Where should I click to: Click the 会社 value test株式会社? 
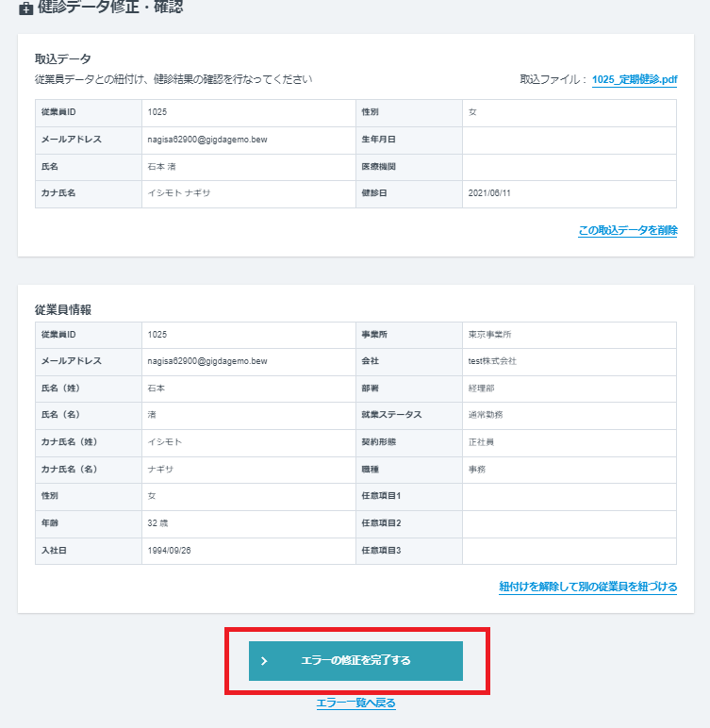492,361
